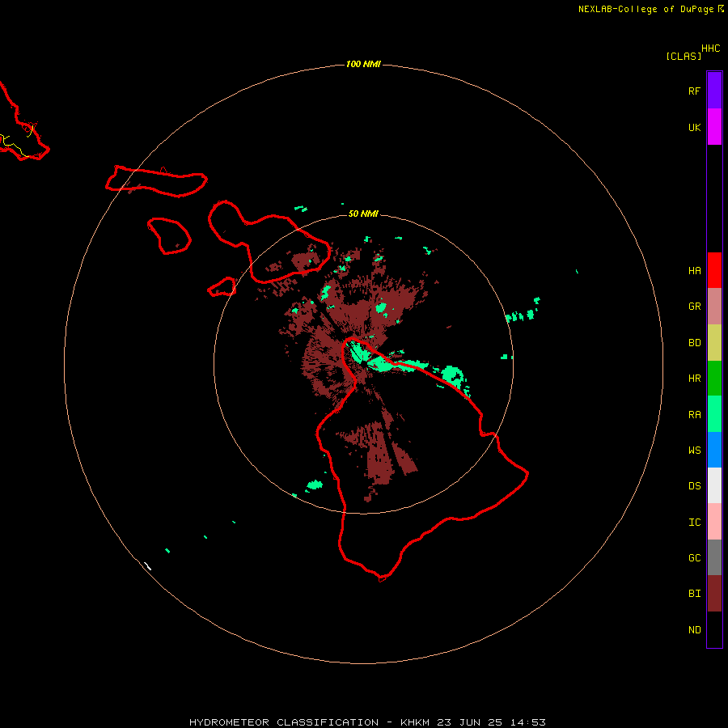The height and width of the screenshot is (728, 728).
Task: Click the "DS" legend label
Action: [694, 486]
